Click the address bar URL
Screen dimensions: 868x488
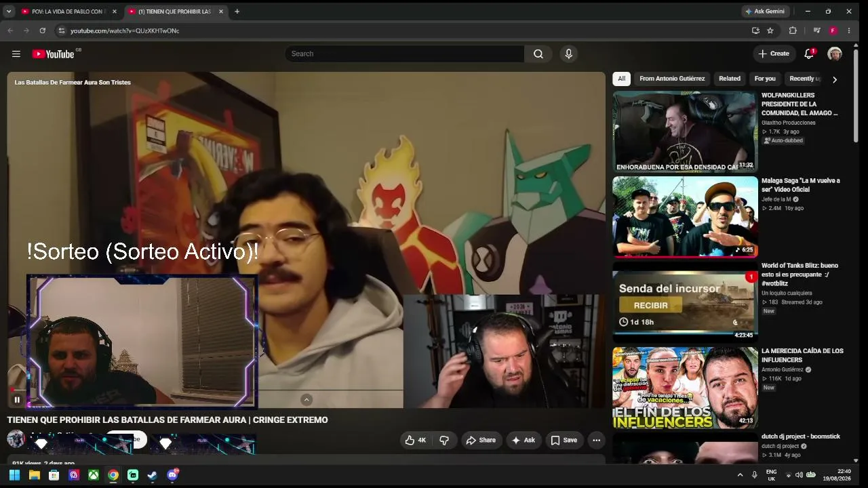125,31
